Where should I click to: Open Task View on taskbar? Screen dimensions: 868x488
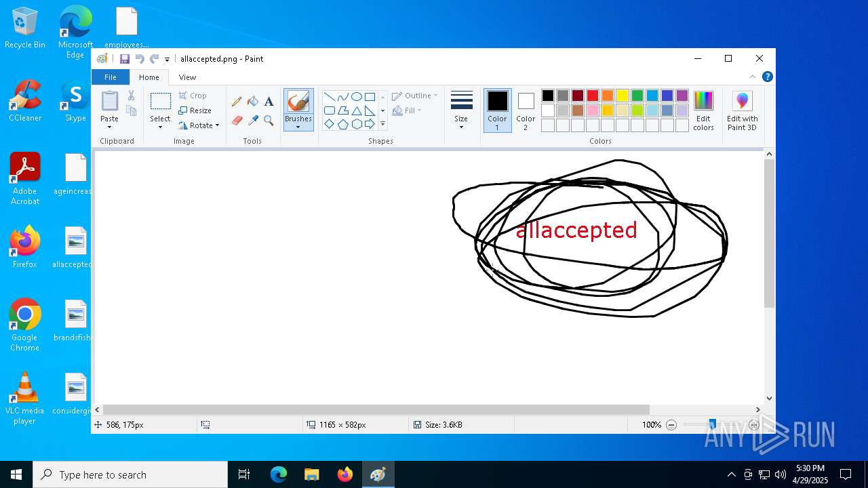[244, 474]
